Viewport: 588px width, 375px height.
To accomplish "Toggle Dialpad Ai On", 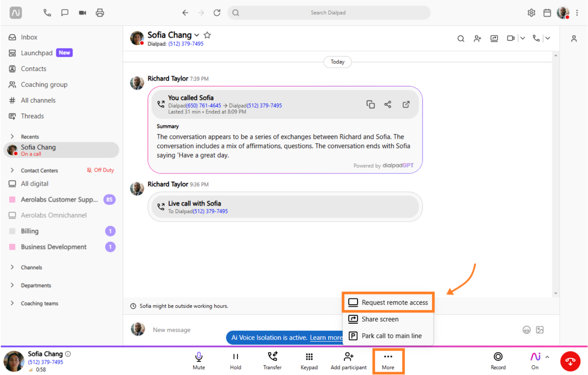I will [535, 361].
